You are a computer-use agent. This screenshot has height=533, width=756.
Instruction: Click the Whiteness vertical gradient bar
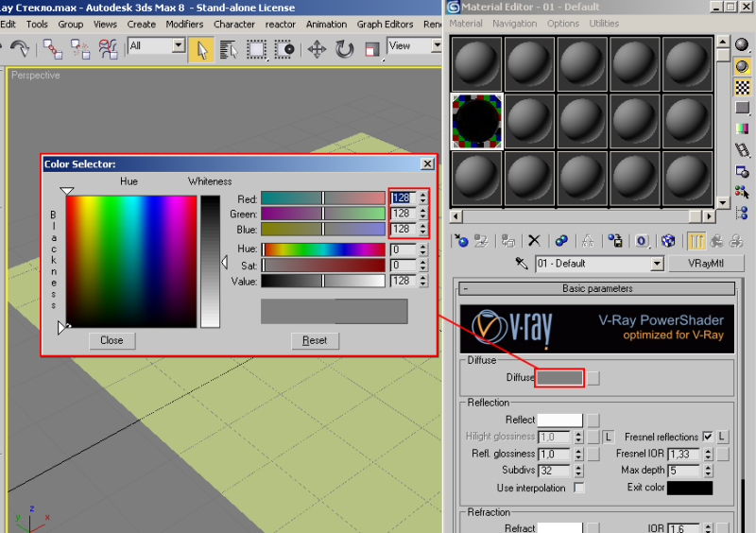point(210,262)
